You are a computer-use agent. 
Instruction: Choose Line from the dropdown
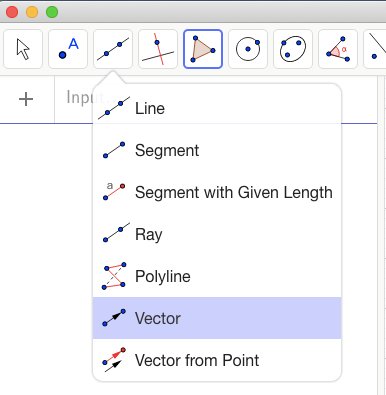point(217,108)
